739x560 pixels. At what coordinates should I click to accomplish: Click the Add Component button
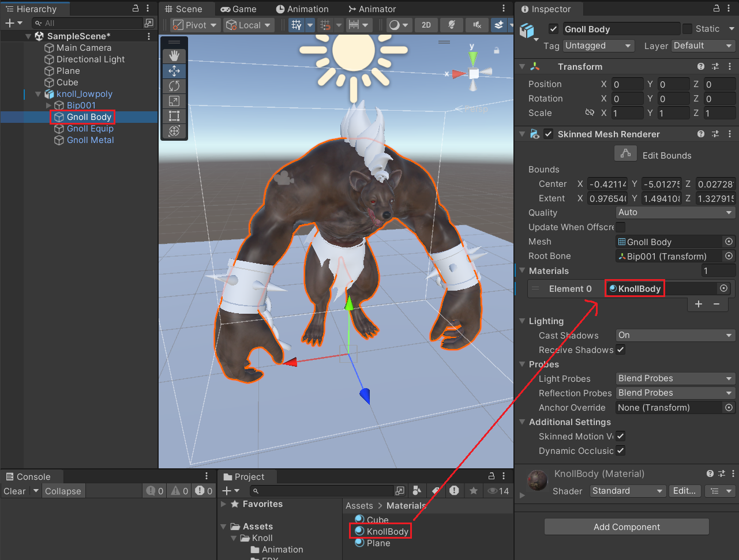pos(627,527)
